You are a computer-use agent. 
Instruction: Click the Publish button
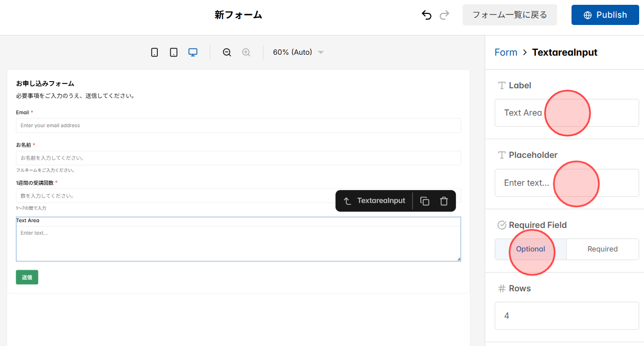pyautogui.click(x=605, y=15)
